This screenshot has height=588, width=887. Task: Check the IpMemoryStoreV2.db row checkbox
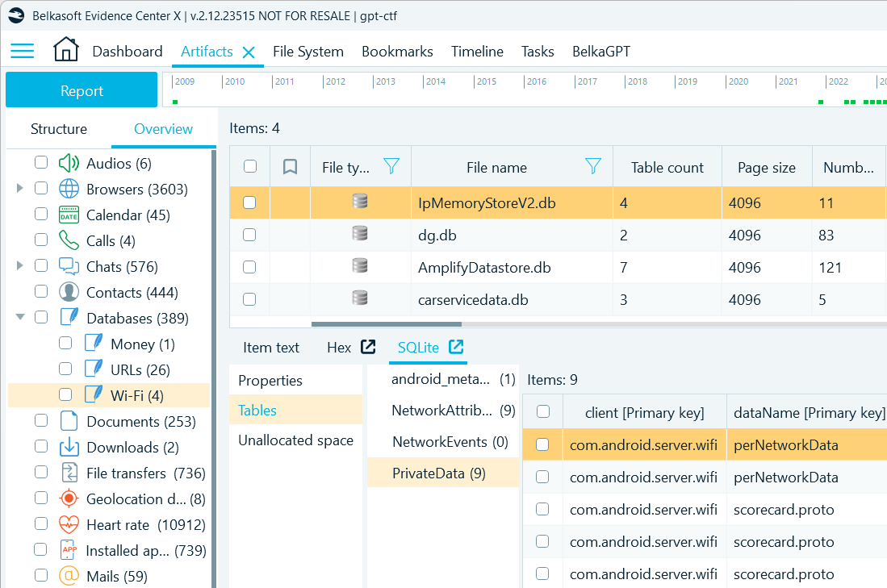click(249, 202)
